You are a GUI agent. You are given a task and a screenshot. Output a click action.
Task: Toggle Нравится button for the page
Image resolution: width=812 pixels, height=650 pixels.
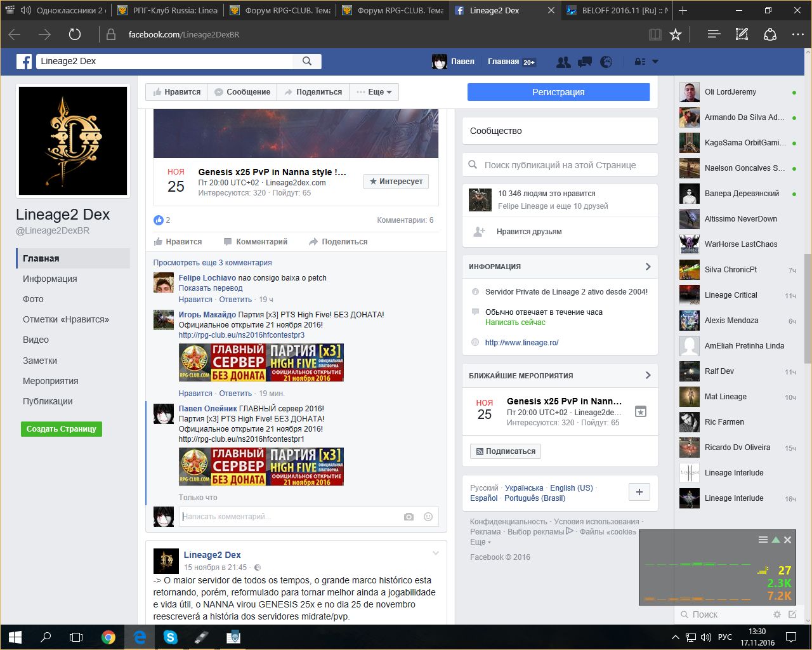(176, 92)
